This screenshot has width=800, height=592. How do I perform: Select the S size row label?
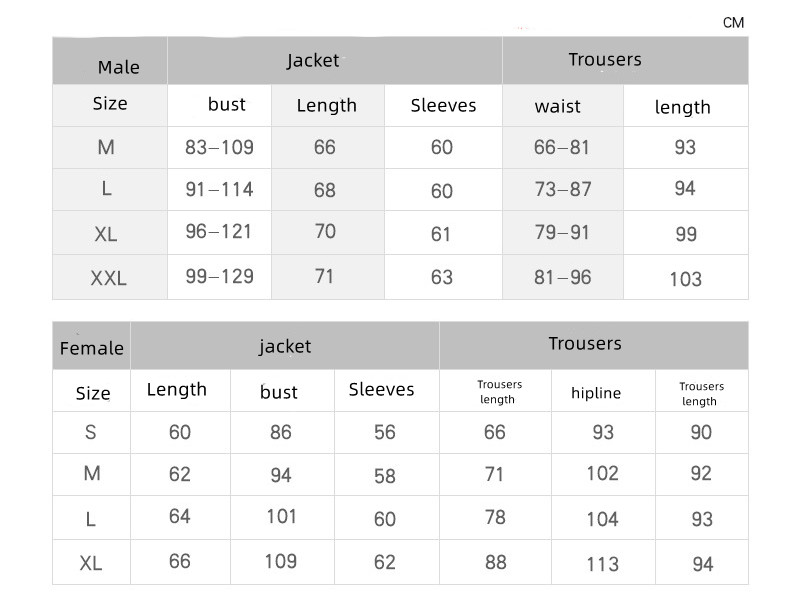pyautogui.click(x=92, y=432)
